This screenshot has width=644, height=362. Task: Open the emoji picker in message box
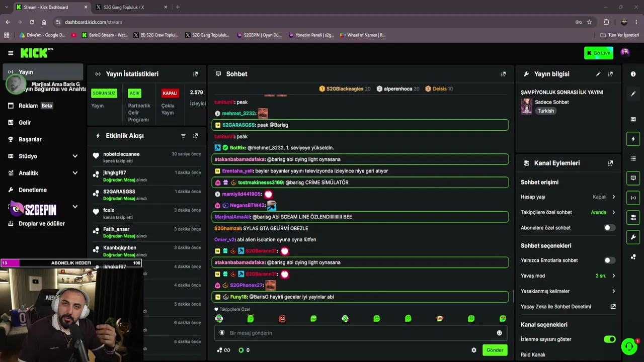tap(499, 333)
